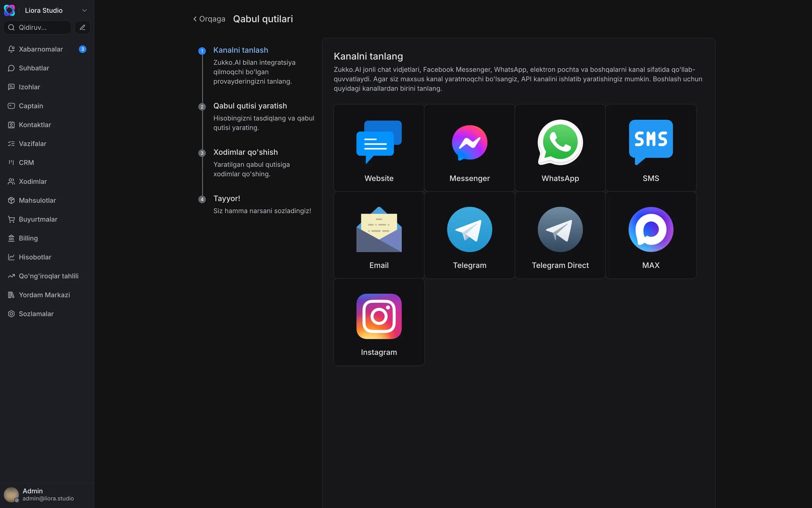Choose the Email envelope icon
The width and height of the screenshot is (812, 508).
pos(379,230)
